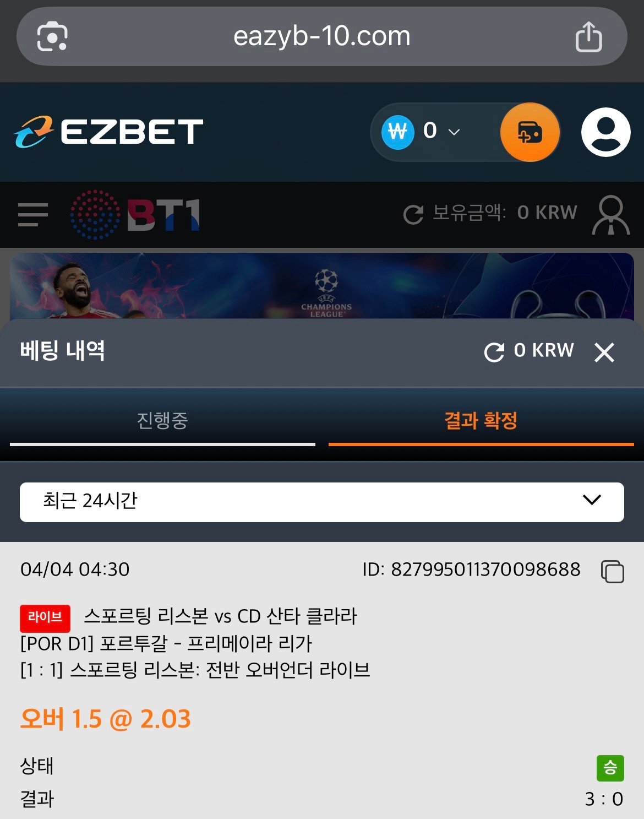Click the red 라이브 badge
Viewport: 644px width, 819px height.
coord(45,618)
